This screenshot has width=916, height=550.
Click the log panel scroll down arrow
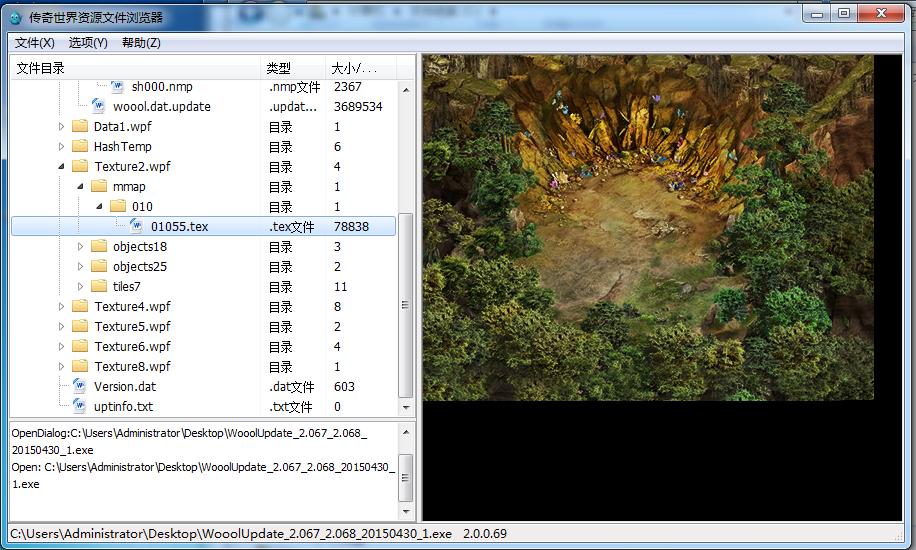[x=406, y=512]
